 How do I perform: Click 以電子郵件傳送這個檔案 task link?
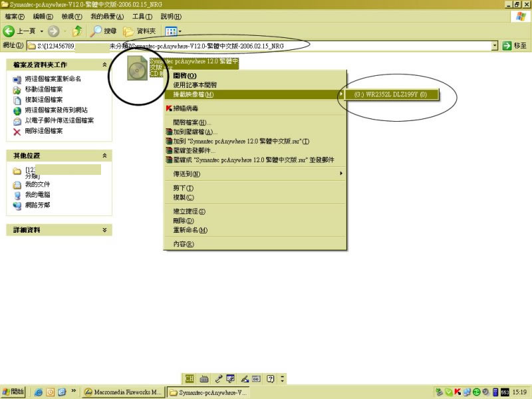pos(59,120)
